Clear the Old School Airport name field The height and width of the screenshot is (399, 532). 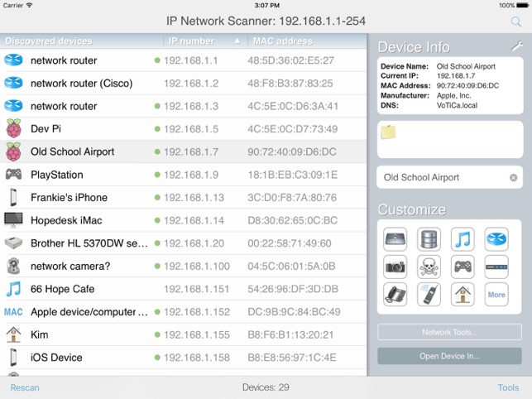(x=513, y=178)
